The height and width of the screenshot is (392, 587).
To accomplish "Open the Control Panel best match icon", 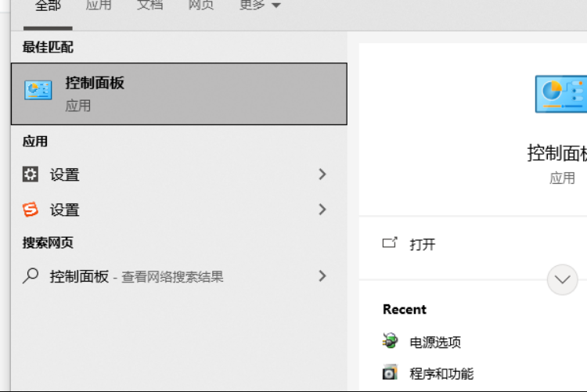I will click(x=38, y=91).
